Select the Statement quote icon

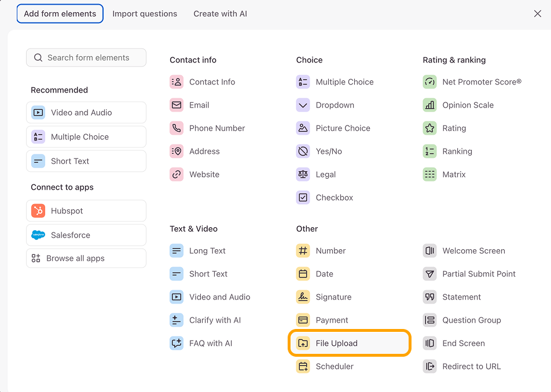point(429,297)
